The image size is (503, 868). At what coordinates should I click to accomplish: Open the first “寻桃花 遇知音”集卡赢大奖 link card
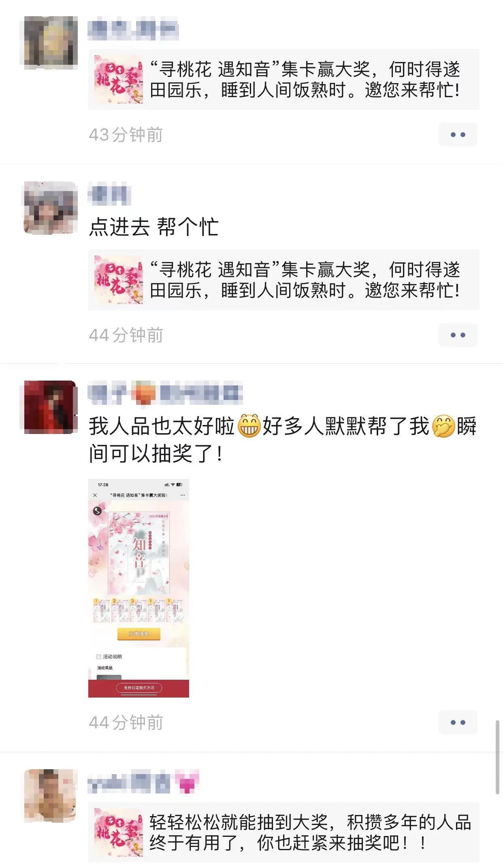(284, 79)
